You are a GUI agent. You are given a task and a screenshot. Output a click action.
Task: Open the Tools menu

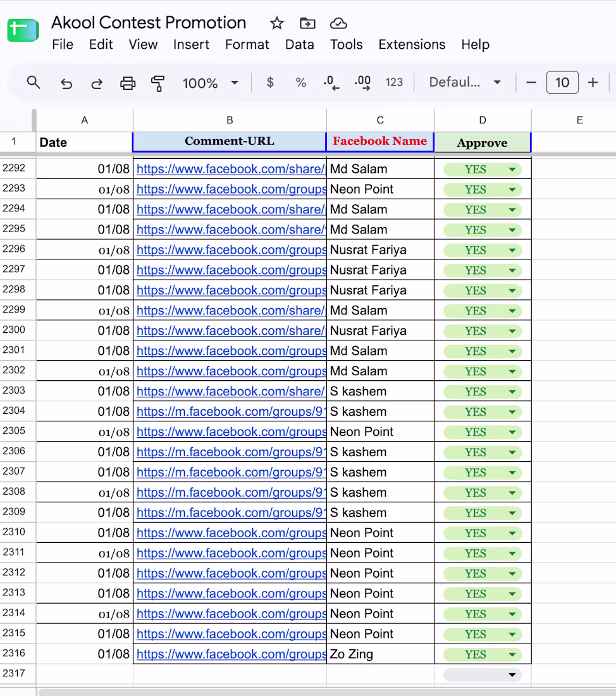346,44
